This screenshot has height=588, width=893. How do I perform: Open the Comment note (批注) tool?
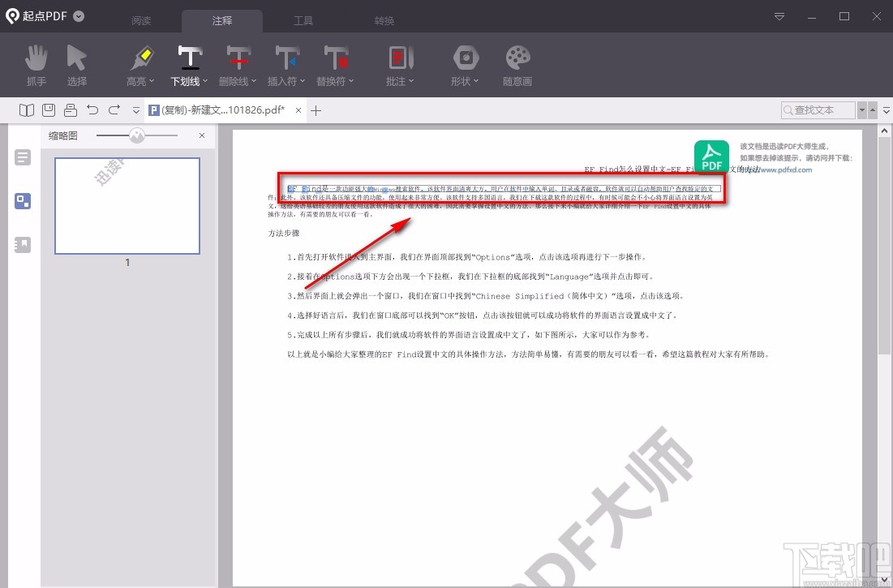[x=401, y=58]
